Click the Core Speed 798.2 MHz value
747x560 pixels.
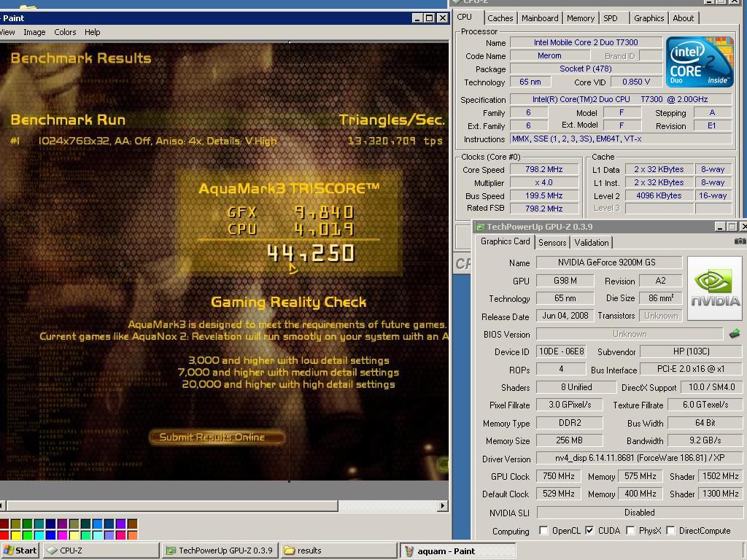544,169
